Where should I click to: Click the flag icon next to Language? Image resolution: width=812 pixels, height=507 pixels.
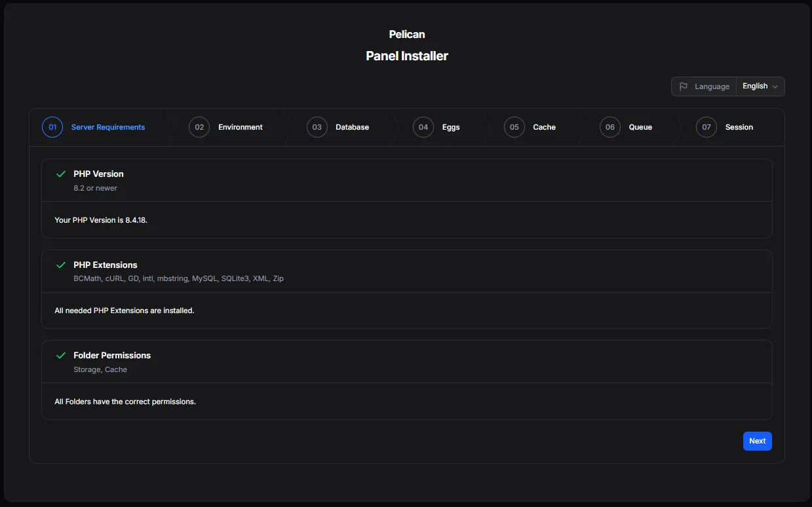point(684,86)
